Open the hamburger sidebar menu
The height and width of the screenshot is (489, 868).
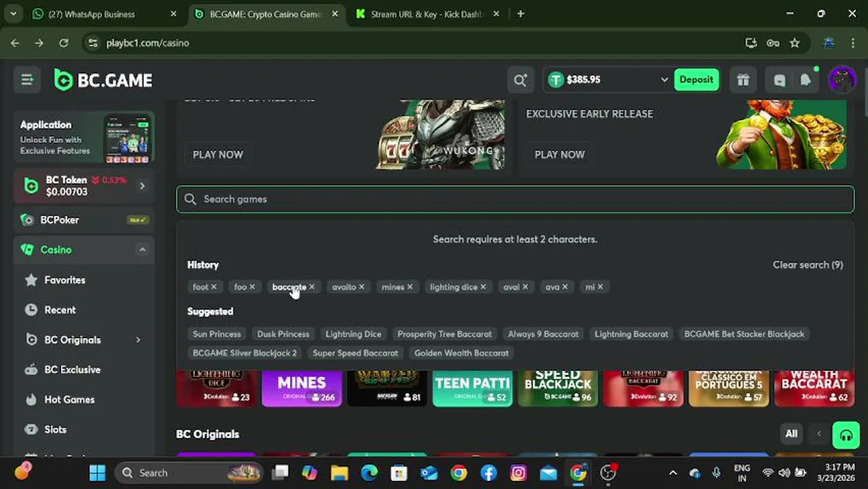tap(27, 80)
